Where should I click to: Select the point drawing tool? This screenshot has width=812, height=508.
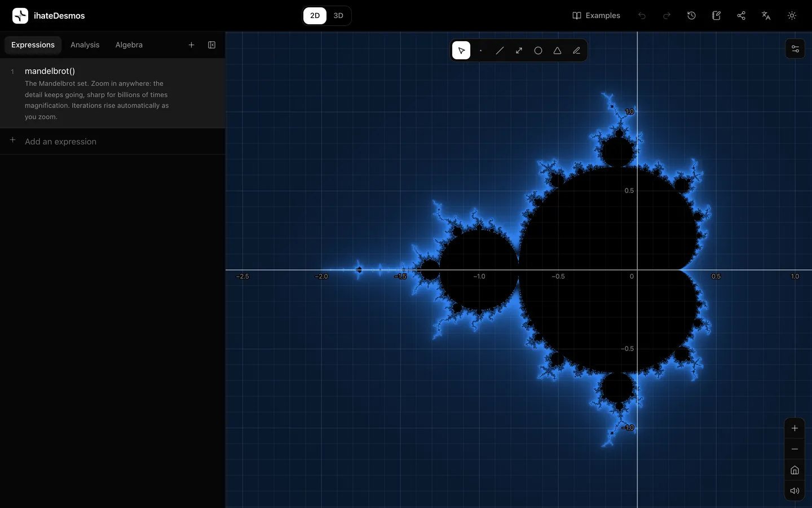pyautogui.click(x=480, y=51)
